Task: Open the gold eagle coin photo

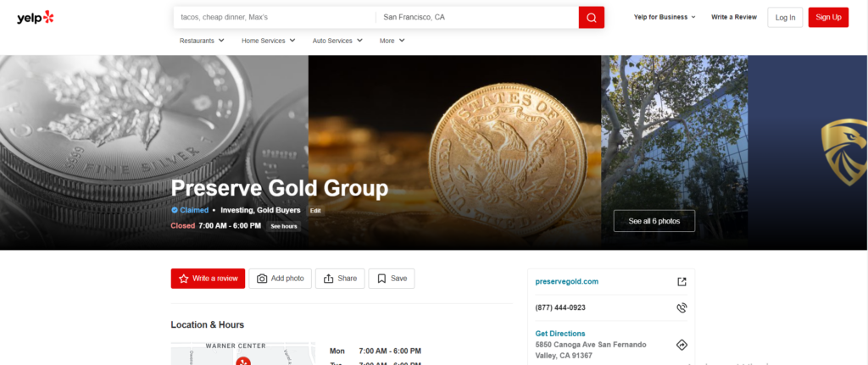Action: pyautogui.click(x=454, y=152)
